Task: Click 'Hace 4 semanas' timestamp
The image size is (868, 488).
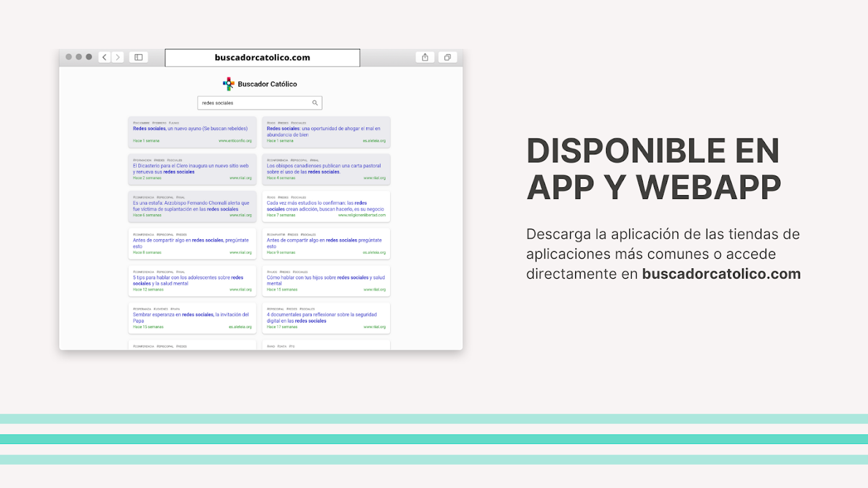Action: click(281, 178)
